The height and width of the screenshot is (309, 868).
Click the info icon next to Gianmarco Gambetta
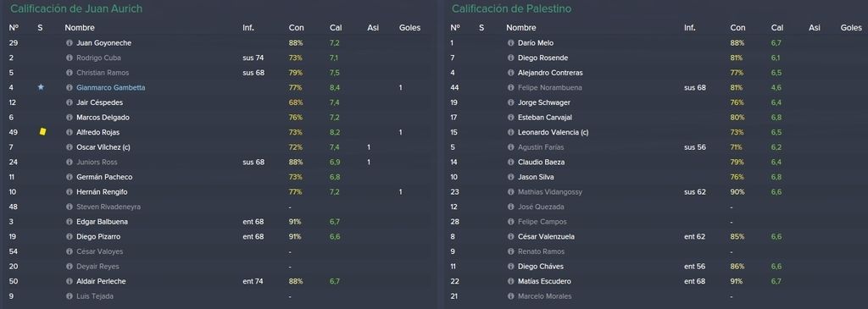click(70, 87)
